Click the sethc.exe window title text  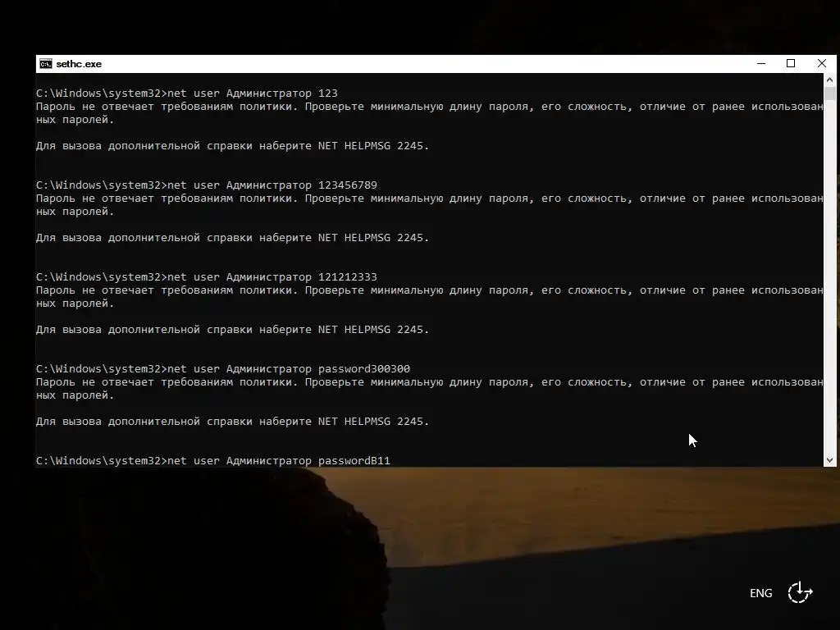79,64
